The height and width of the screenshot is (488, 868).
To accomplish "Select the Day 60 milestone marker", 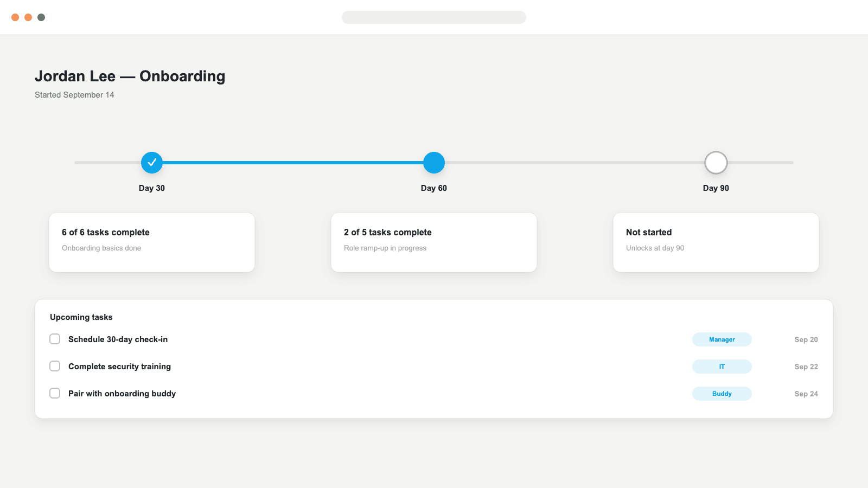I will tap(434, 163).
